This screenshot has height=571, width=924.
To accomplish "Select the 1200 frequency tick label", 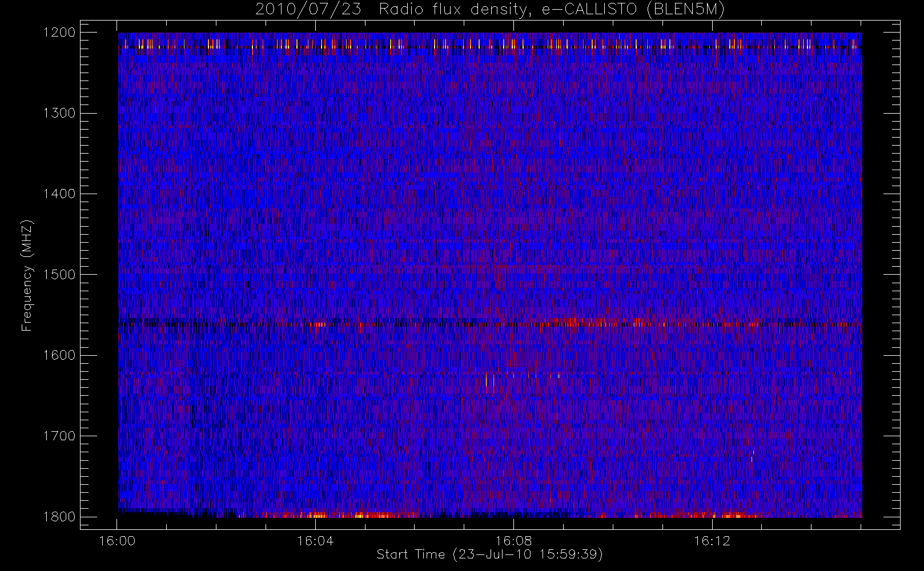I will coord(59,33).
